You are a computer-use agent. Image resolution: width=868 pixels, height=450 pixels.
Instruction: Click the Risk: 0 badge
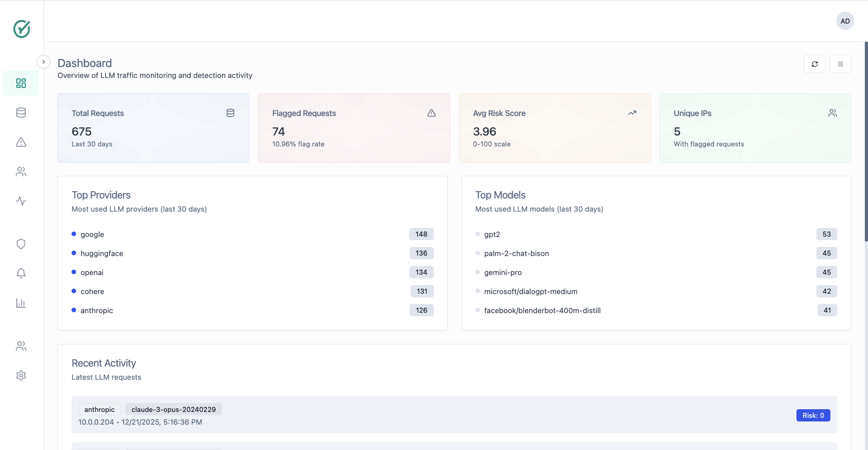[x=813, y=416]
